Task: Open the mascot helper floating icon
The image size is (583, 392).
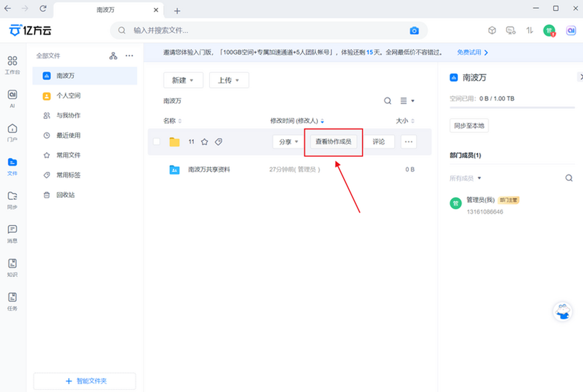Action: click(x=563, y=311)
